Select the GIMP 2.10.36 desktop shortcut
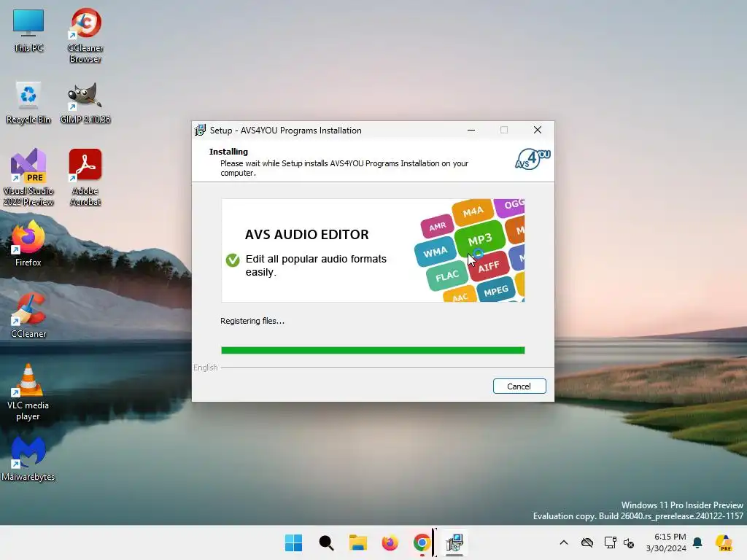 85,103
